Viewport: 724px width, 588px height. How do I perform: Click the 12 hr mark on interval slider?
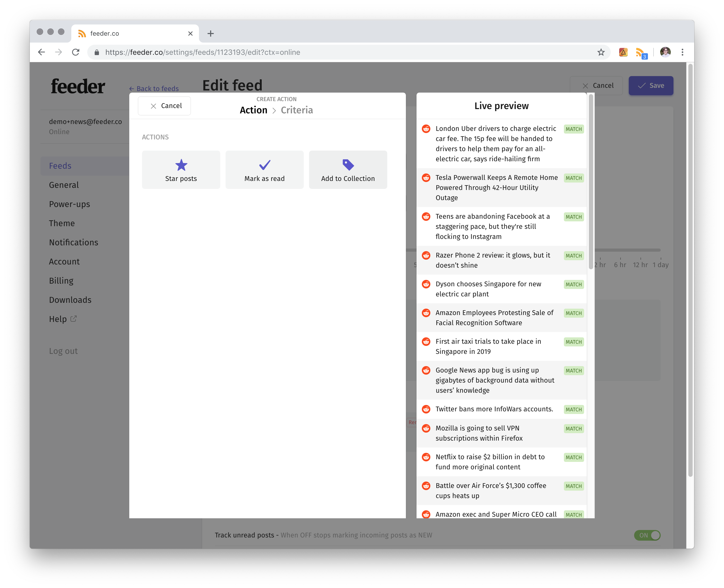640,265
